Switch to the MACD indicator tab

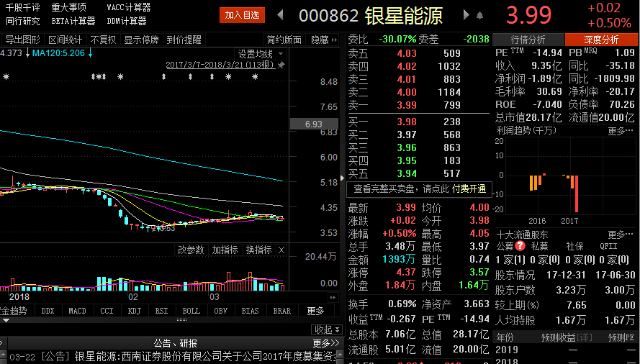pos(77,311)
